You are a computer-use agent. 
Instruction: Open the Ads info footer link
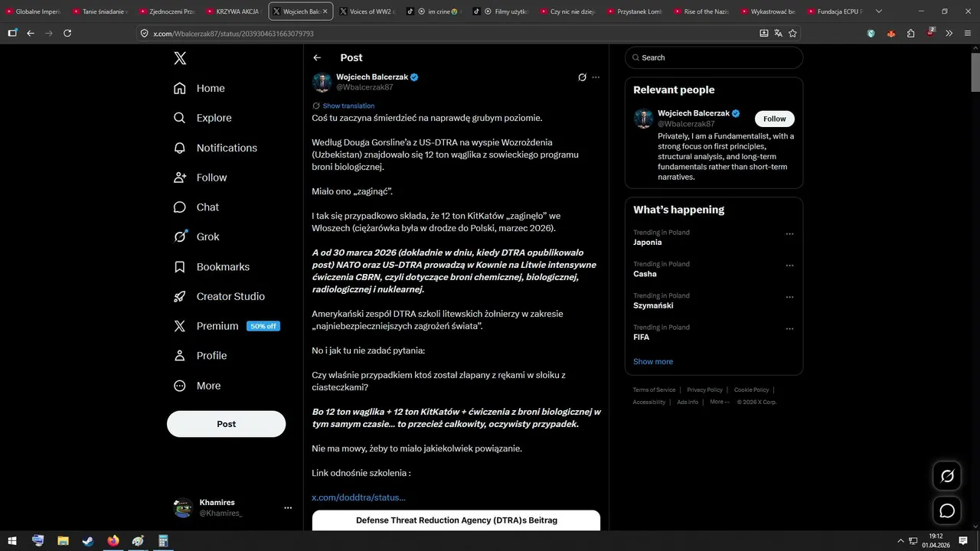(688, 402)
